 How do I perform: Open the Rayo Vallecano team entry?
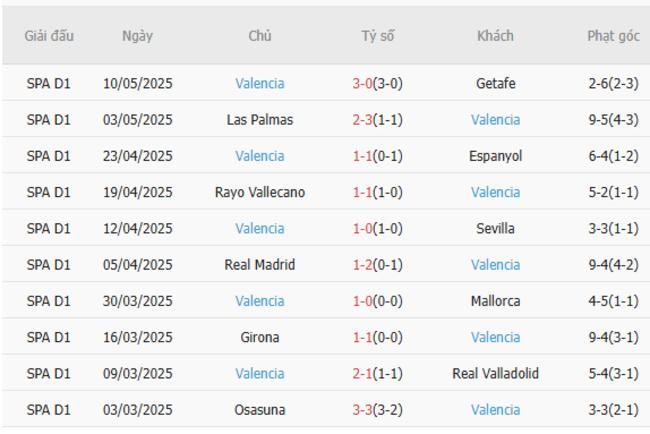(260, 192)
